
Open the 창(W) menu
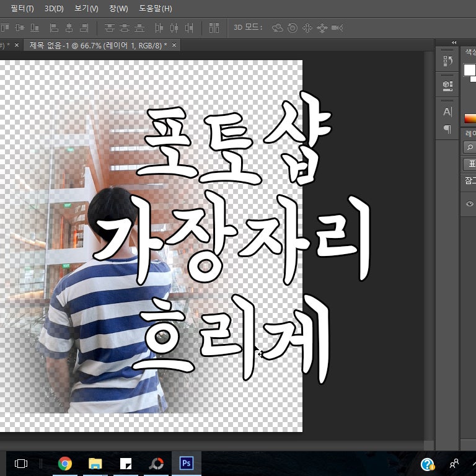click(118, 9)
